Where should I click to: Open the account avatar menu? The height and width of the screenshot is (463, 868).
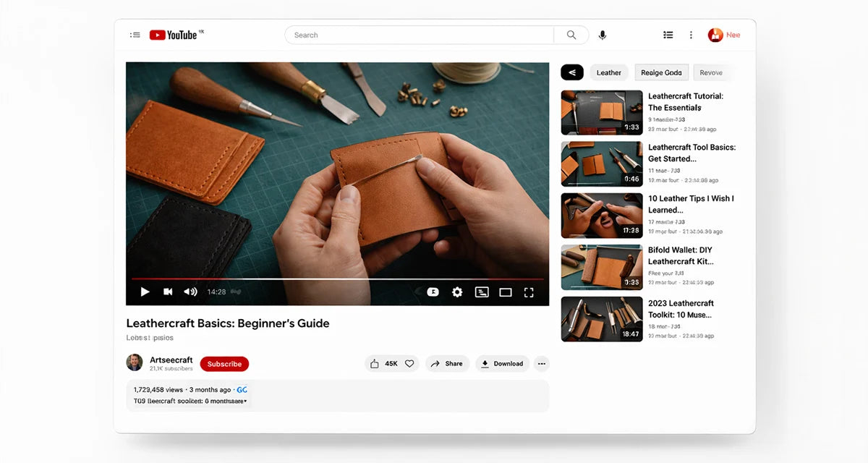715,35
